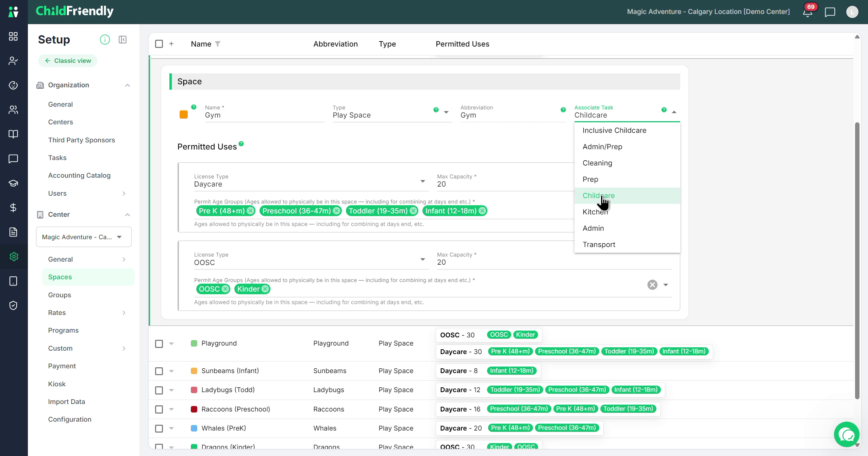Switch to Classic view
Image resolution: width=868 pixels, height=456 pixels.
68,61
